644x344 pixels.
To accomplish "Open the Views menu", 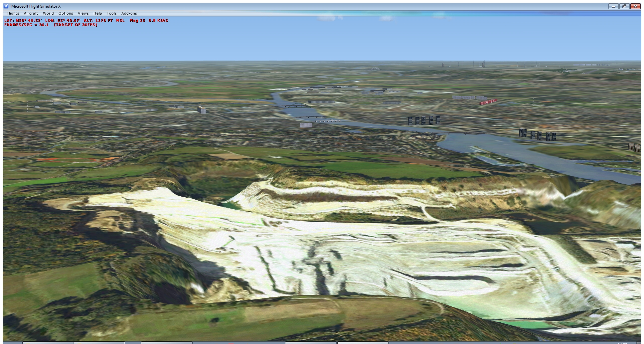I will 83,13.
